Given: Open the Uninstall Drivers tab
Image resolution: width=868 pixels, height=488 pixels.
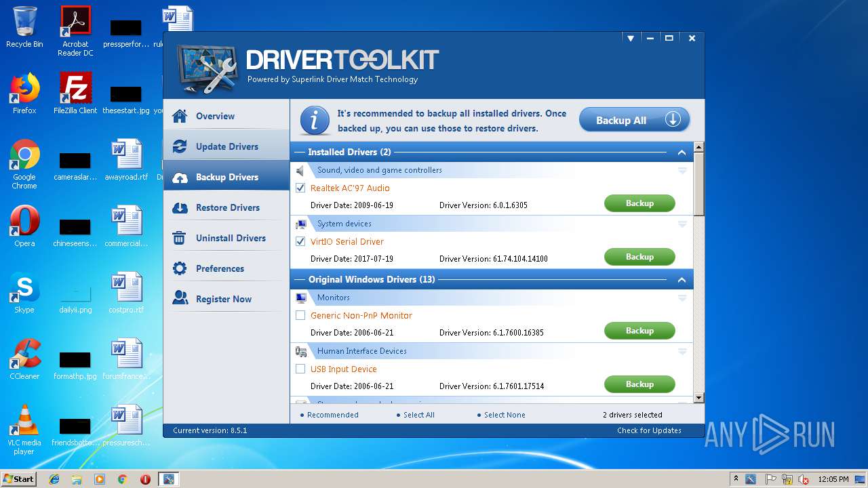Looking at the screenshot, I should pos(226,238).
